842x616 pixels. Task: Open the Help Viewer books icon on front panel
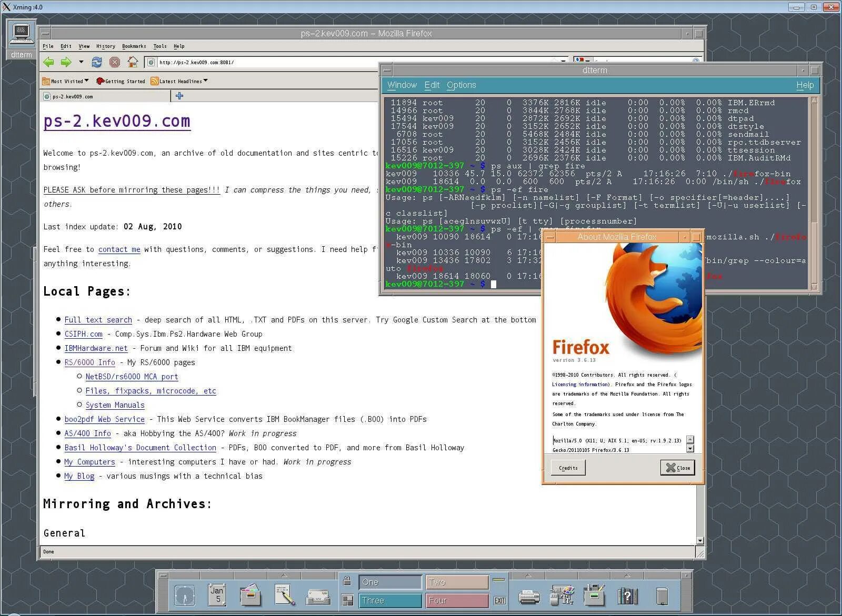coord(627,596)
